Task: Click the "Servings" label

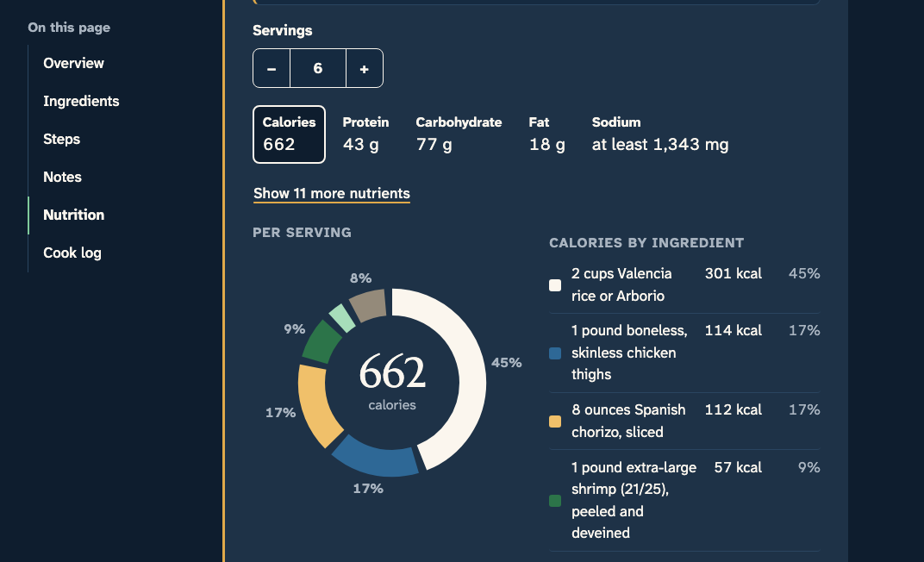Action: (282, 31)
